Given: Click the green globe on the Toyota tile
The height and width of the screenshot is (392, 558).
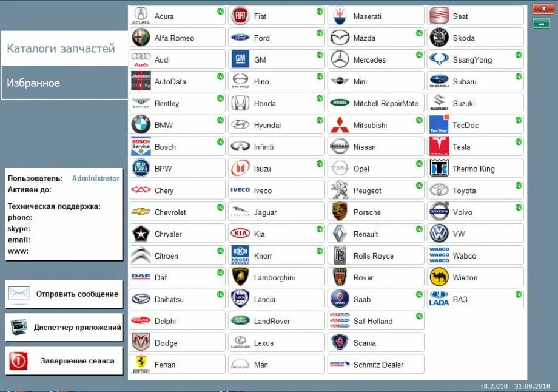Looking at the screenshot, I should pyautogui.click(x=519, y=185).
